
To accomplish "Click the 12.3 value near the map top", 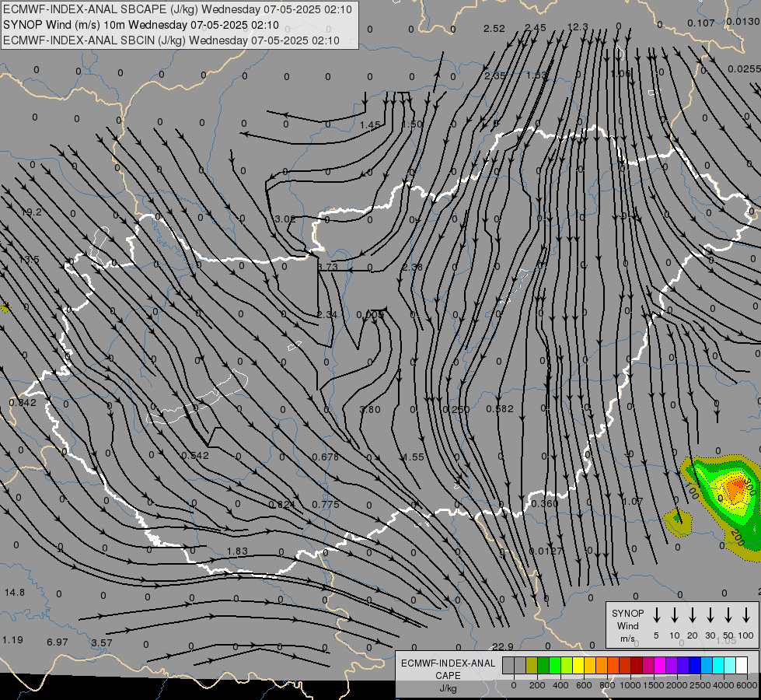I will (578, 27).
